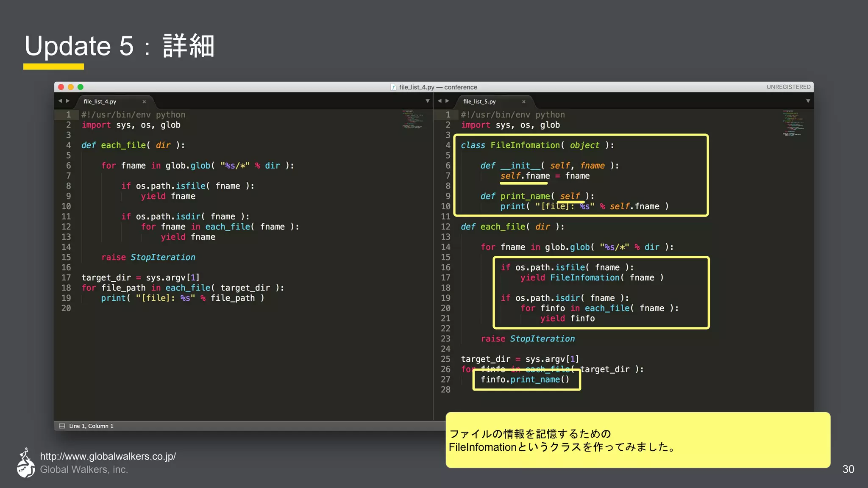This screenshot has height=488, width=868.
Task: Click the file icon in window title
Action: pos(393,87)
